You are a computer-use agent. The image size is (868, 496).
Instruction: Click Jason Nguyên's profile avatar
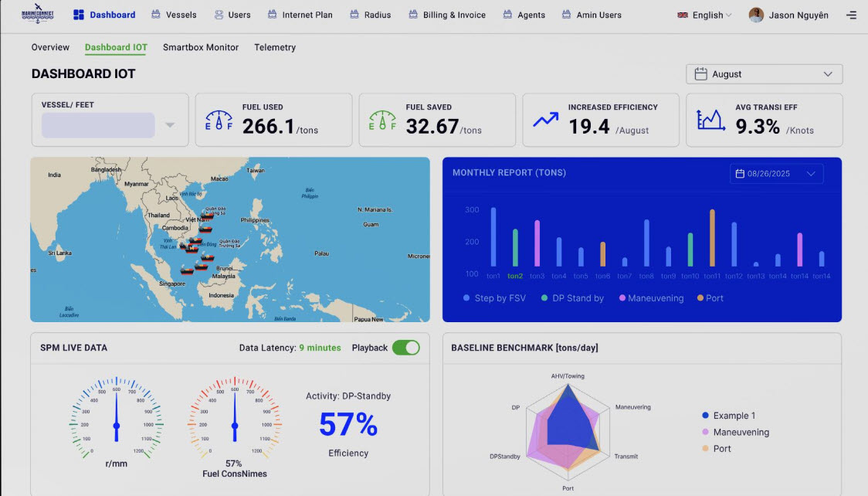(756, 15)
